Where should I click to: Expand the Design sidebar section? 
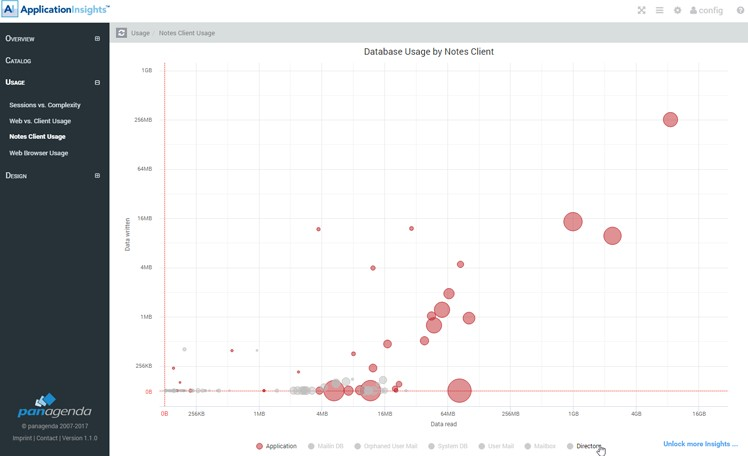click(x=97, y=176)
